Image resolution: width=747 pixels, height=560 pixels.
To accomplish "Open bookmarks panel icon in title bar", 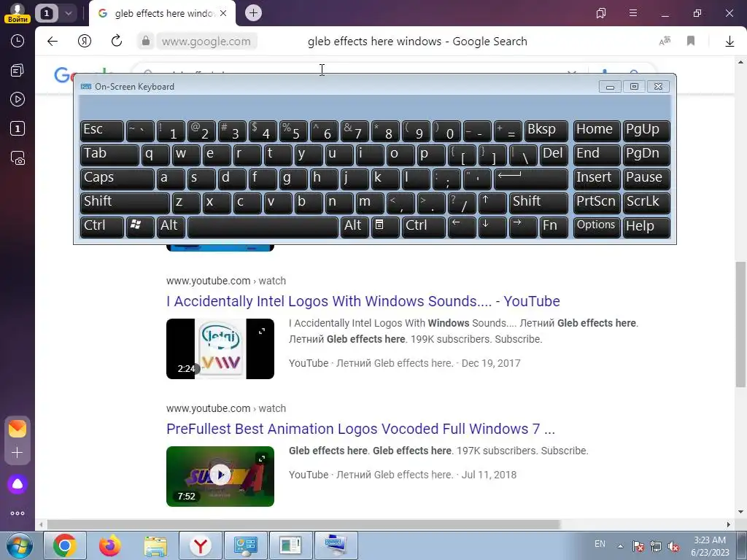I will [x=601, y=13].
